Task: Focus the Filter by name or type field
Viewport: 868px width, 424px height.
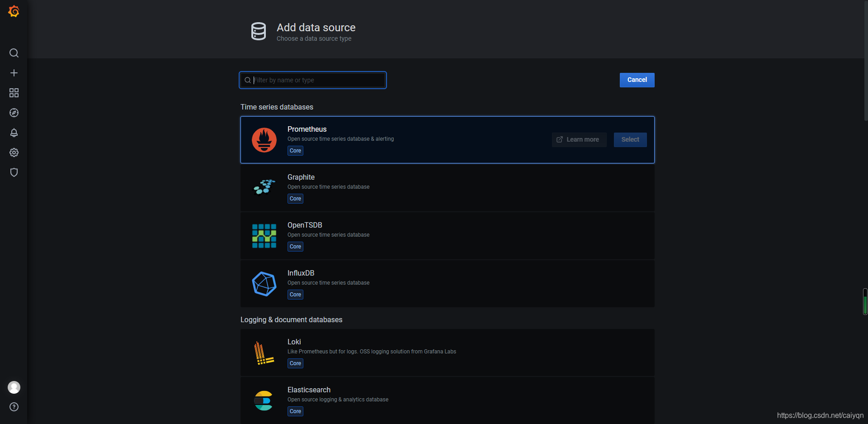Action: (313, 80)
